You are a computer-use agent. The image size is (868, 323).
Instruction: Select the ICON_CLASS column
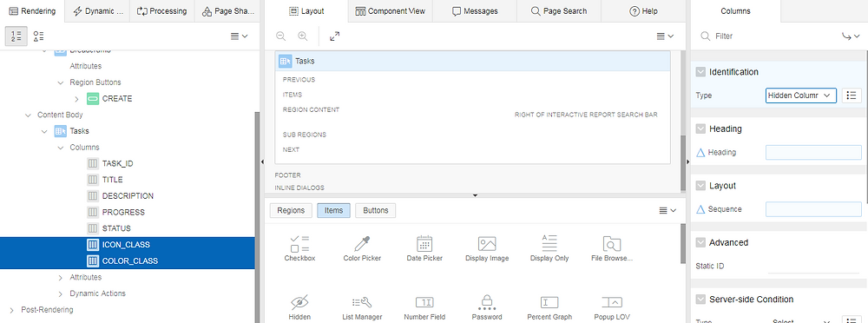(126, 245)
